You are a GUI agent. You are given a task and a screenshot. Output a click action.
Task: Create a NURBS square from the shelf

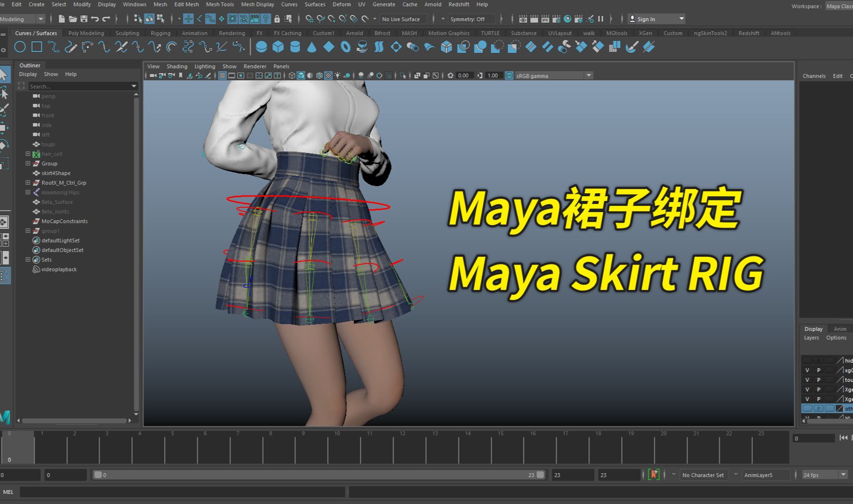37,47
